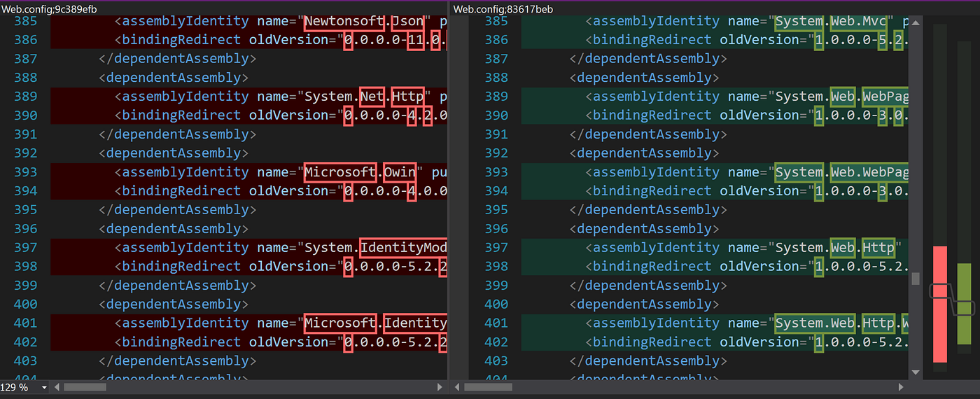This screenshot has height=399, width=980.
Task: Click "System.Web.Http.W" name on right line 401
Action: pos(841,323)
